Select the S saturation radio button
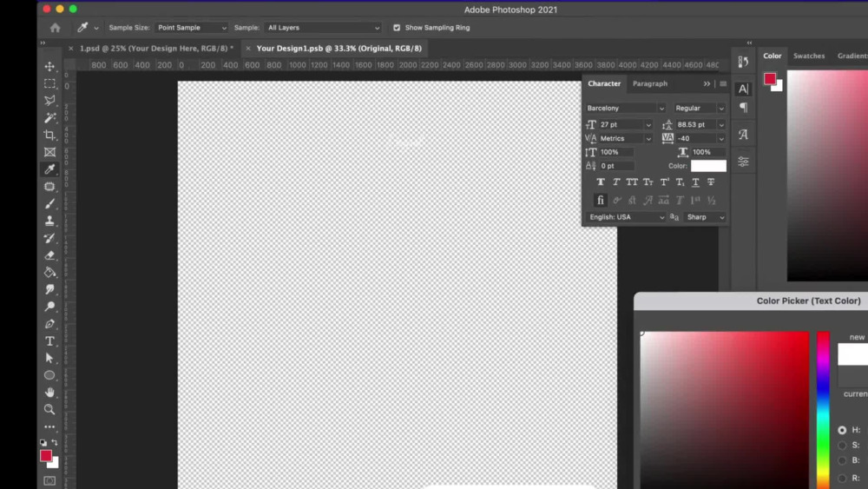868x489 pixels. [x=842, y=446]
